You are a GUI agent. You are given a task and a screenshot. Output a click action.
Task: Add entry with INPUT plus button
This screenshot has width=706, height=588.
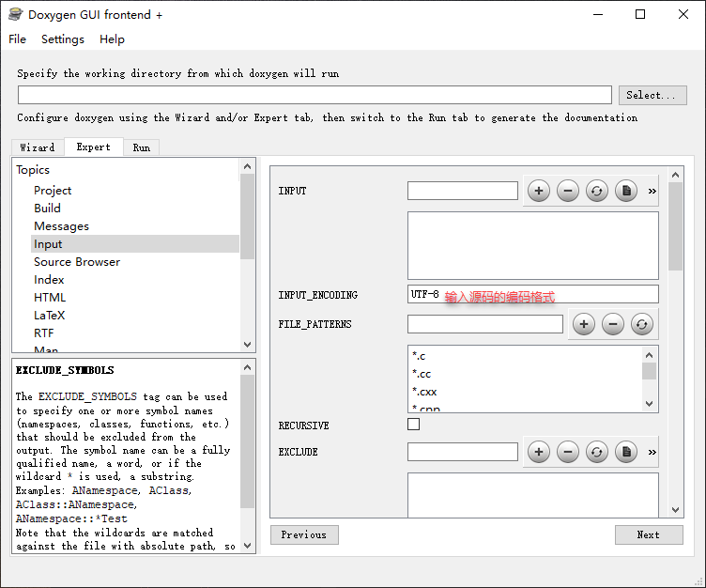[x=539, y=191]
